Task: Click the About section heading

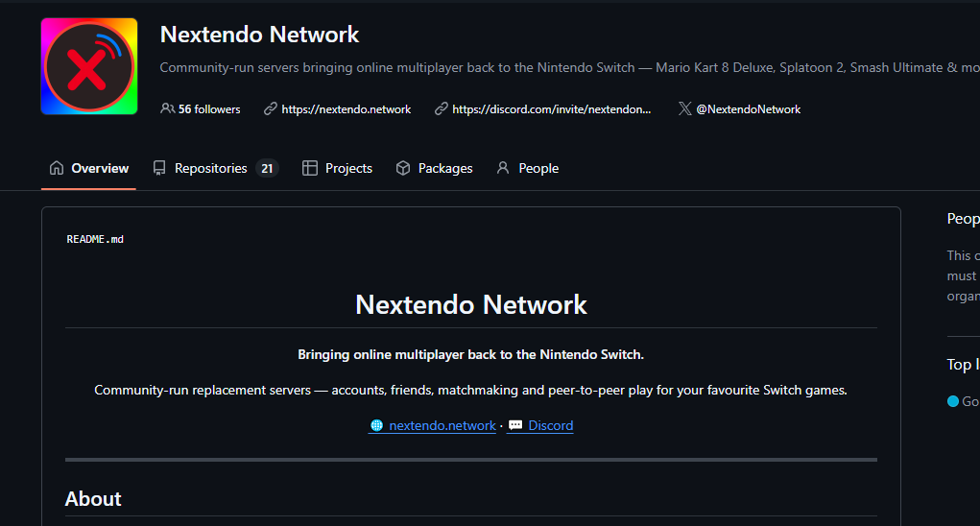Action: 93,498
